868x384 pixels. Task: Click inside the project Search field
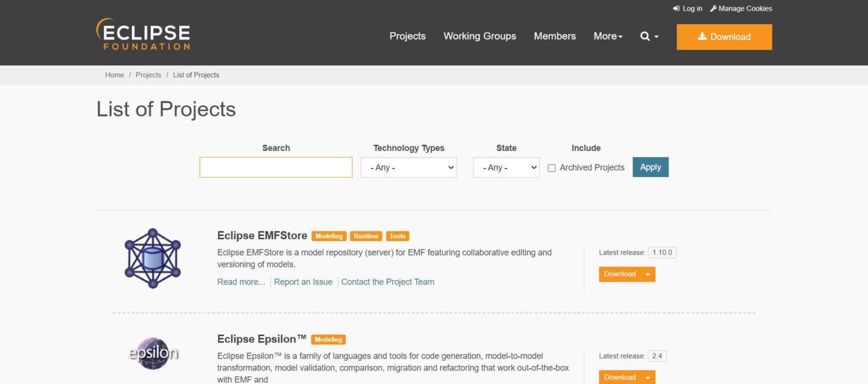click(x=275, y=167)
